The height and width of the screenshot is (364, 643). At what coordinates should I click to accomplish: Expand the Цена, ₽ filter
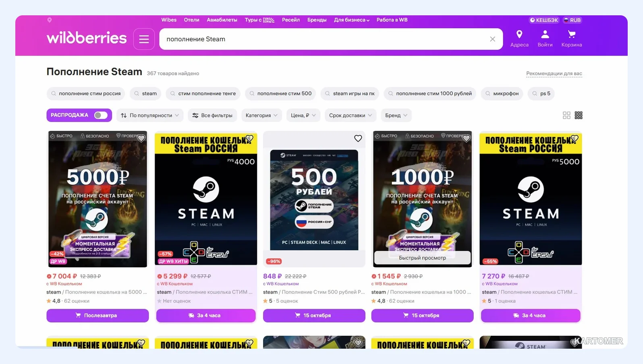[303, 115]
